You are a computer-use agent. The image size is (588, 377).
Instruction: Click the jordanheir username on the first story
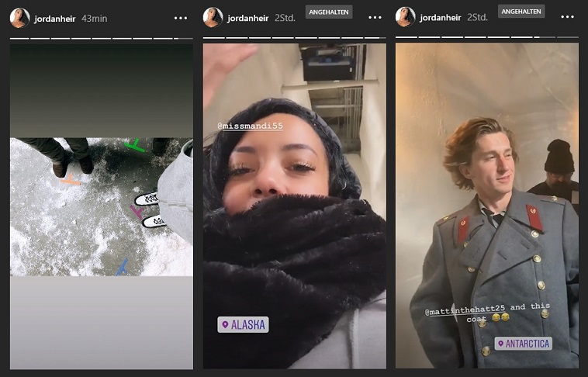click(x=55, y=19)
